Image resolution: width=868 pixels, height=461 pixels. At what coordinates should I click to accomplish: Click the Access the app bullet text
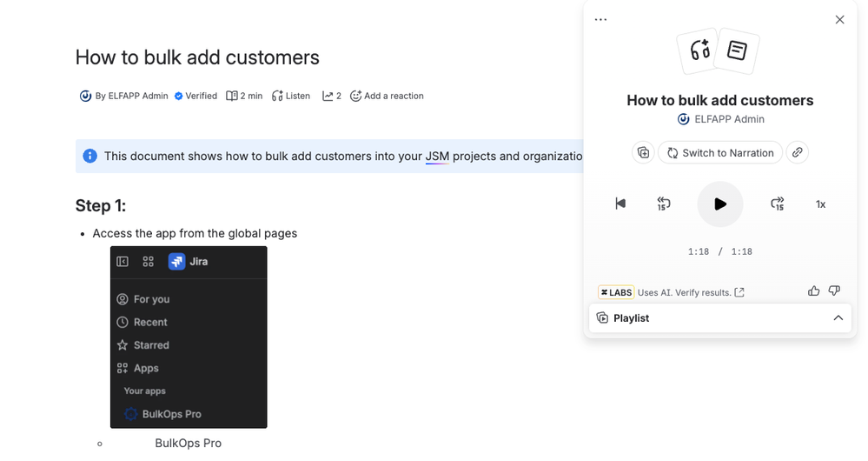(195, 233)
